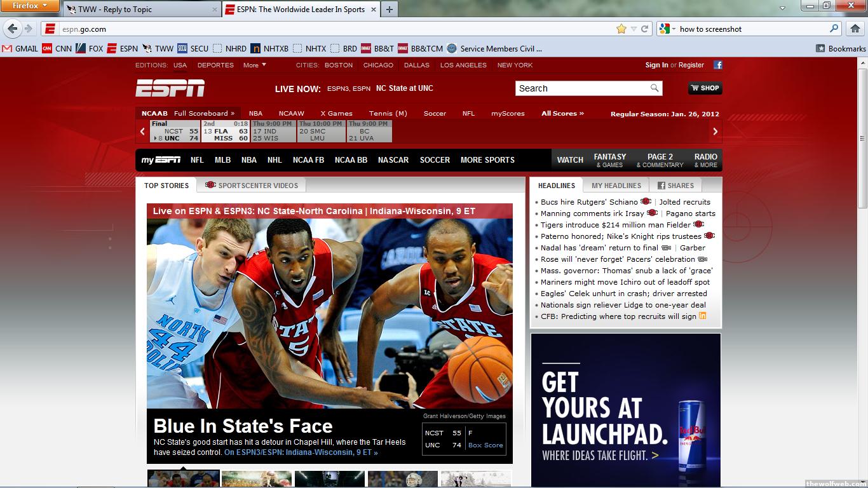Click the ESPN Search input field
868x488 pixels.
[581, 88]
